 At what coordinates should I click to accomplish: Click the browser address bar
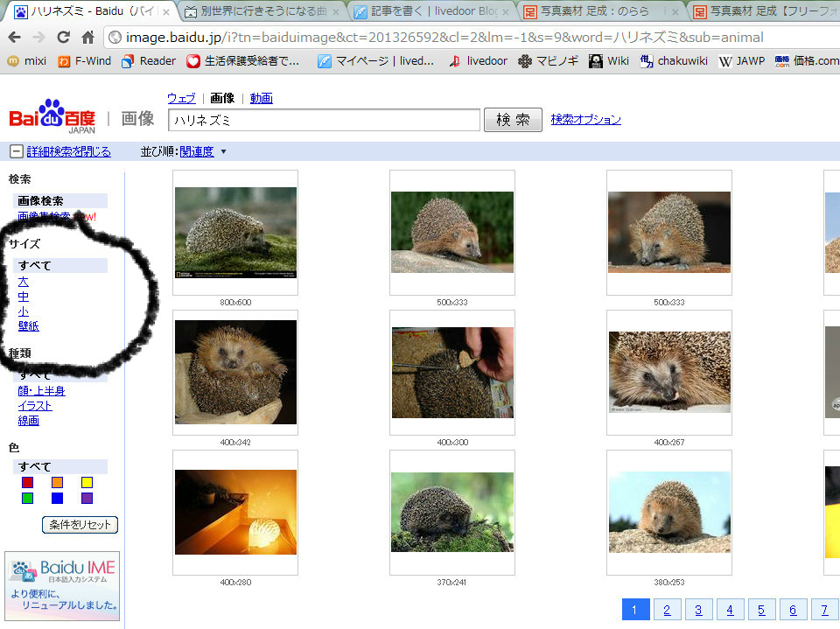pos(472,37)
